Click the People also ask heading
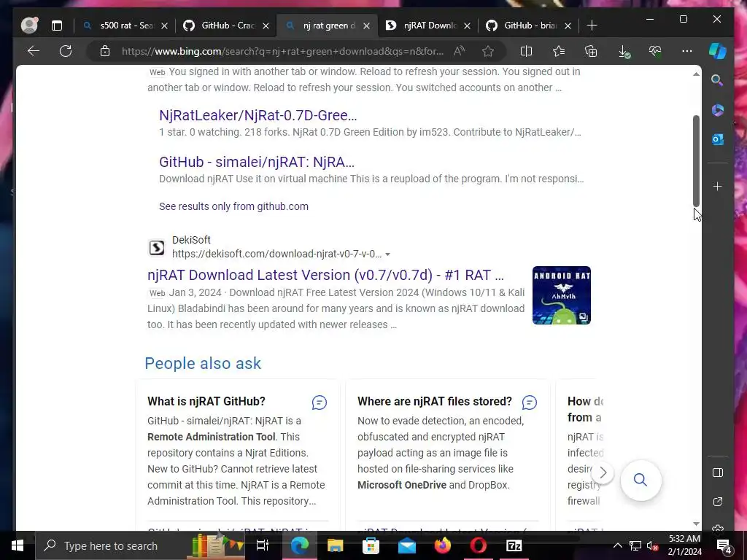The image size is (747, 560). [203, 363]
